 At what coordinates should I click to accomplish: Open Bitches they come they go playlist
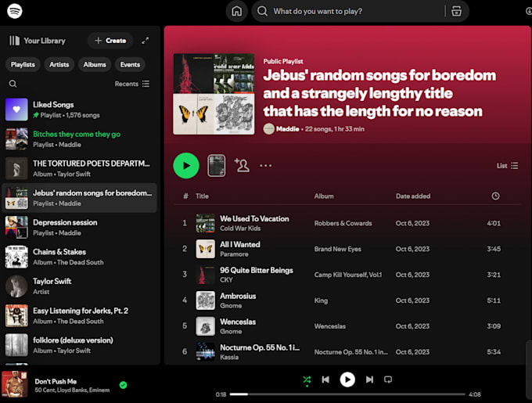pyautogui.click(x=80, y=139)
